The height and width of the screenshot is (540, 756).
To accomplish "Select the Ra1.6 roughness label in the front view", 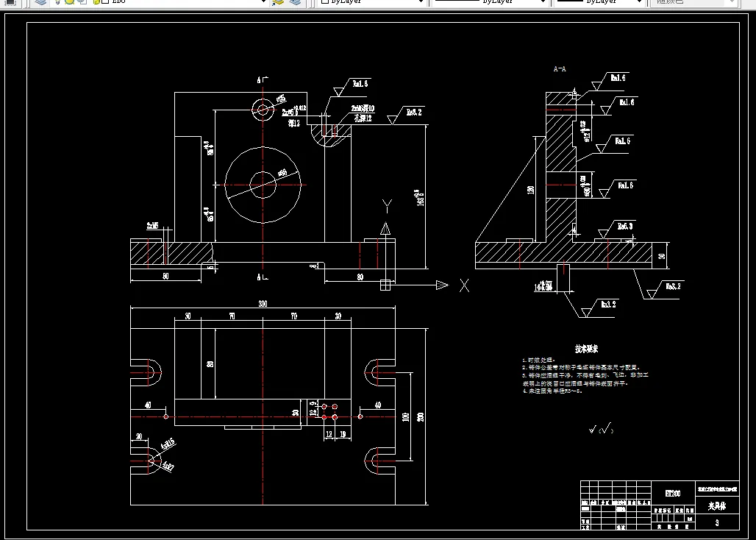I will coord(360,83).
